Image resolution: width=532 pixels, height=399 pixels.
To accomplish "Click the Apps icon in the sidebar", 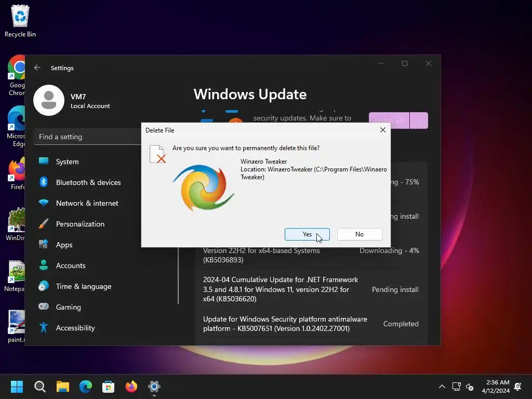I will click(x=44, y=244).
